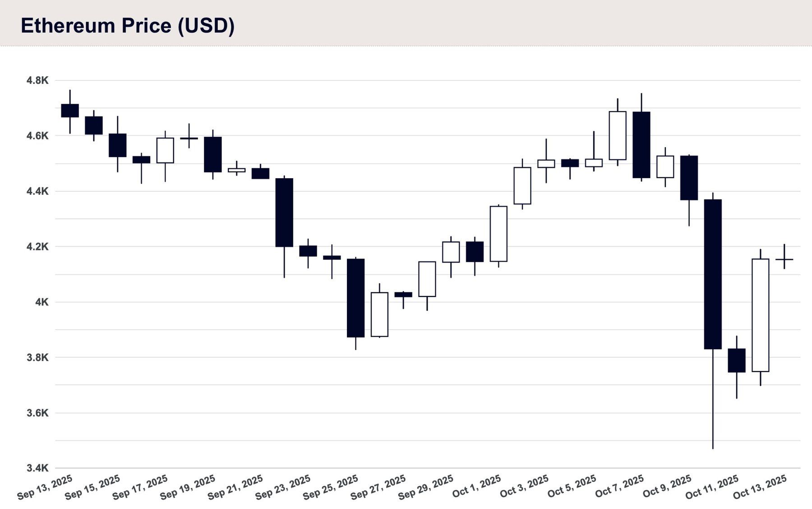
Task: Click the 3.4K y-axis label
Action: click(37, 468)
